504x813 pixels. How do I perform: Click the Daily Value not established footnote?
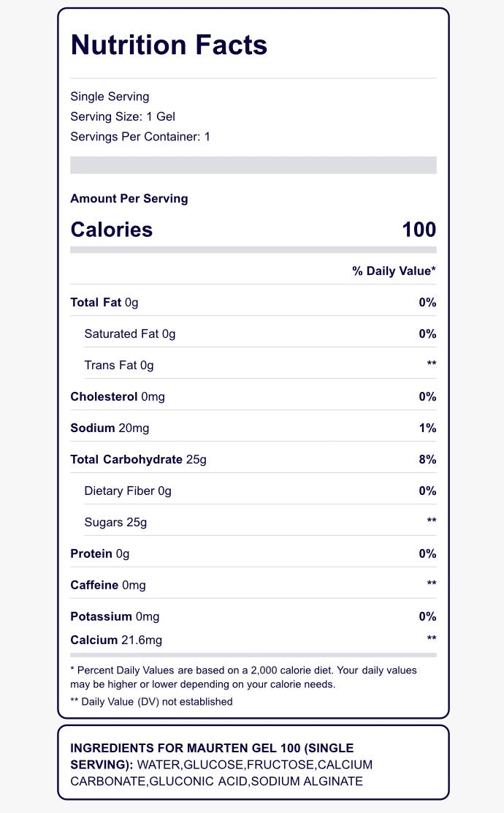point(152,702)
